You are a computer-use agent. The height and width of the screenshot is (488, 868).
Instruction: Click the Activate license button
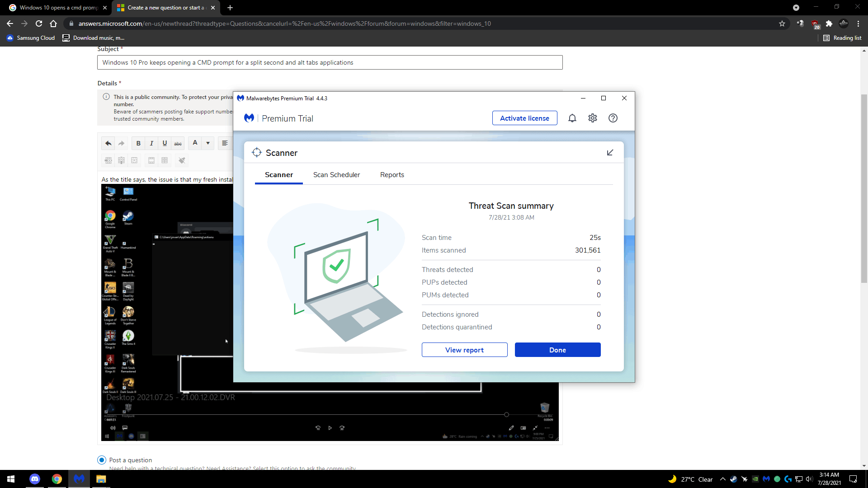[524, 118]
